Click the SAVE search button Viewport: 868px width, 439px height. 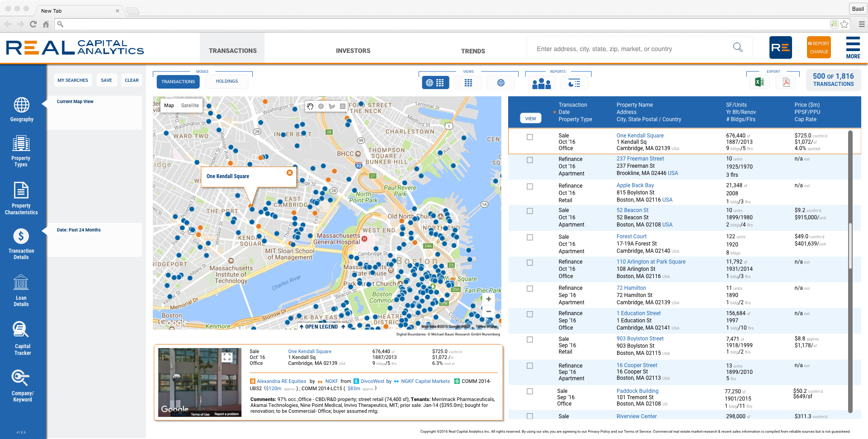pyautogui.click(x=106, y=80)
